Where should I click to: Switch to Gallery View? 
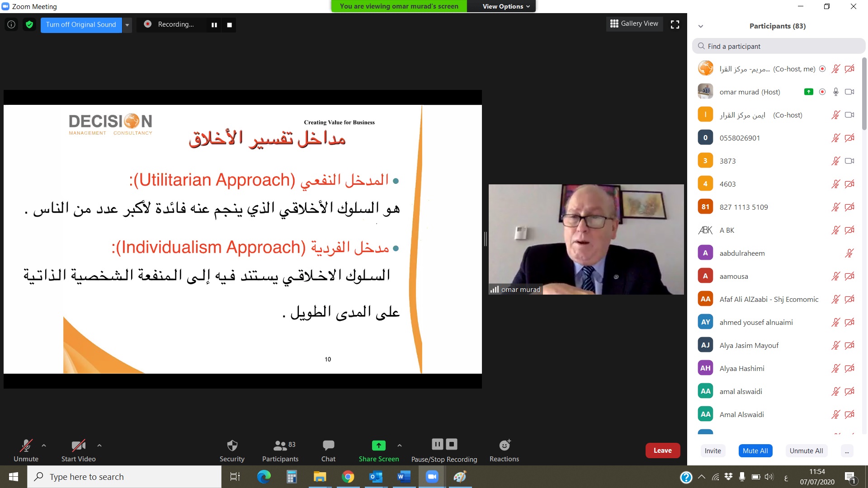(634, 23)
